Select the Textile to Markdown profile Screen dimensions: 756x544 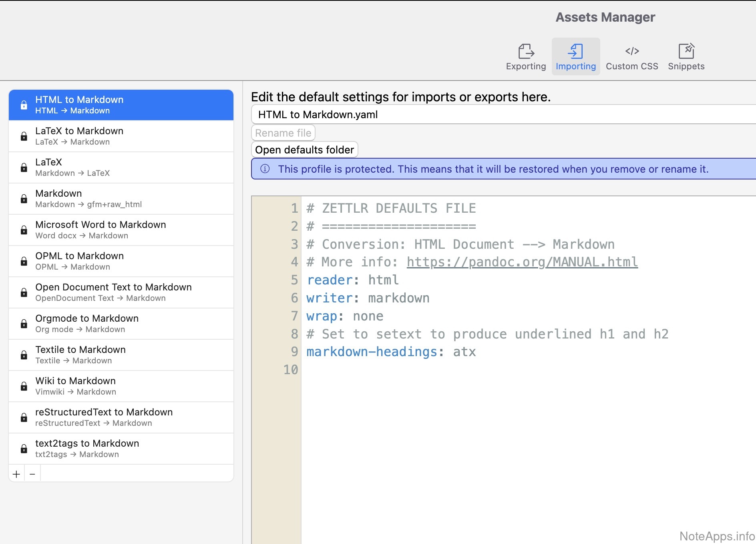121,355
